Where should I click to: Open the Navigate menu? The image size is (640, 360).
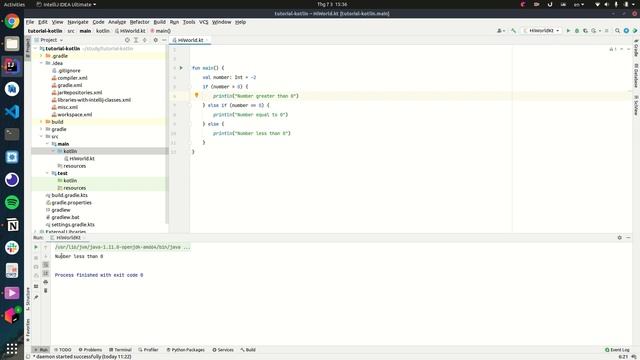coord(78,22)
